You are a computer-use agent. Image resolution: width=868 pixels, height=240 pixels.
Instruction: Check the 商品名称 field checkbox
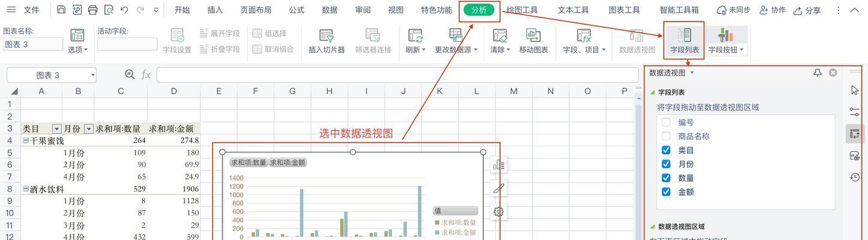(x=666, y=136)
